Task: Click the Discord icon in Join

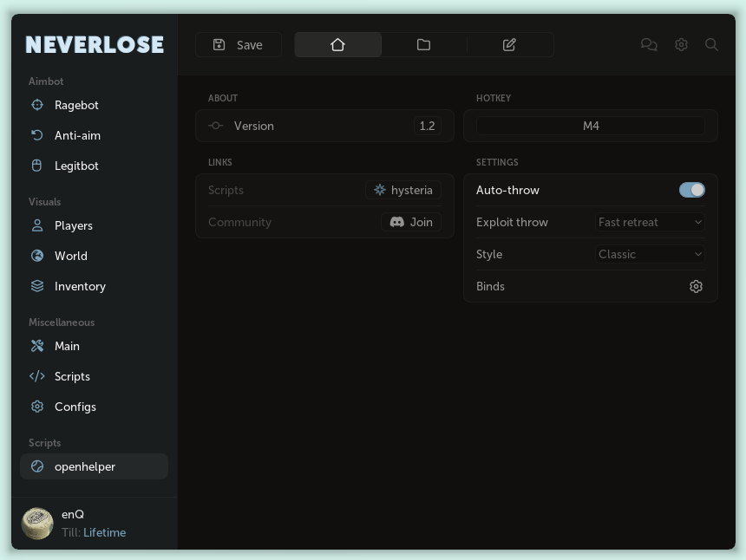Action: tap(396, 222)
